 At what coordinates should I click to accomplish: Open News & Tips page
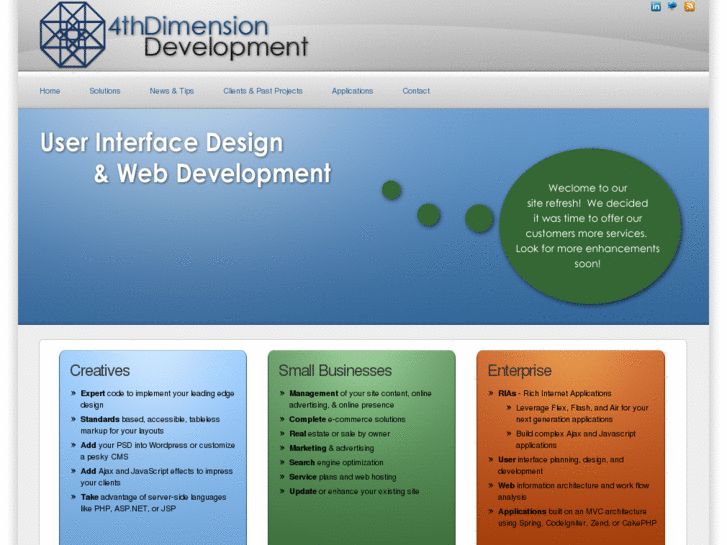pos(172,91)
